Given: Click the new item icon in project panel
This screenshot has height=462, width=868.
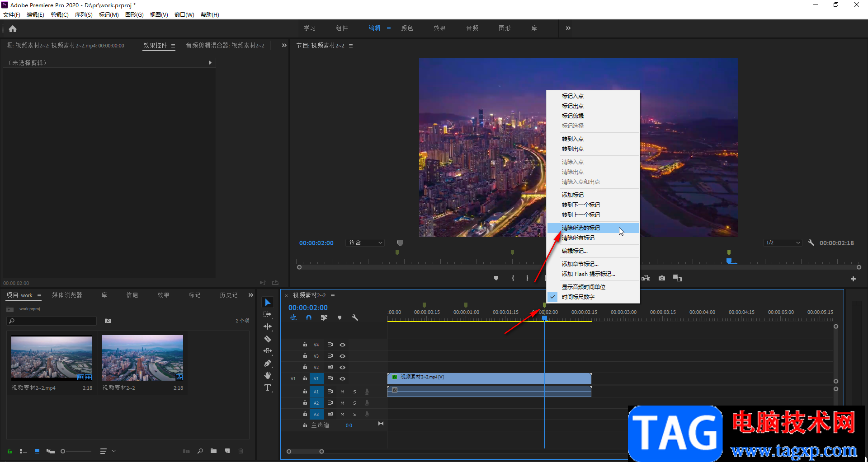Looking at the screenshot, I should [227, 451].
